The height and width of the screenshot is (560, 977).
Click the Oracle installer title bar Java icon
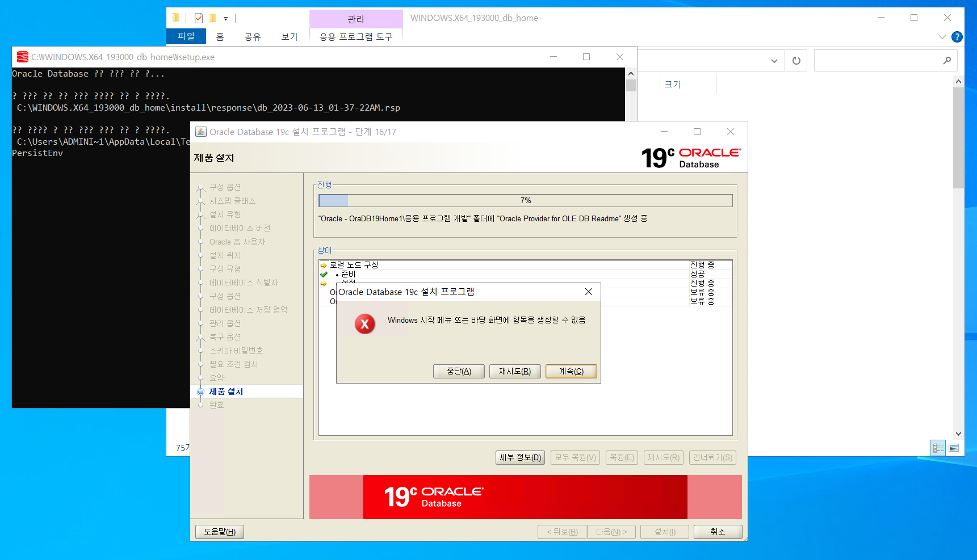(x=201, y=132)
